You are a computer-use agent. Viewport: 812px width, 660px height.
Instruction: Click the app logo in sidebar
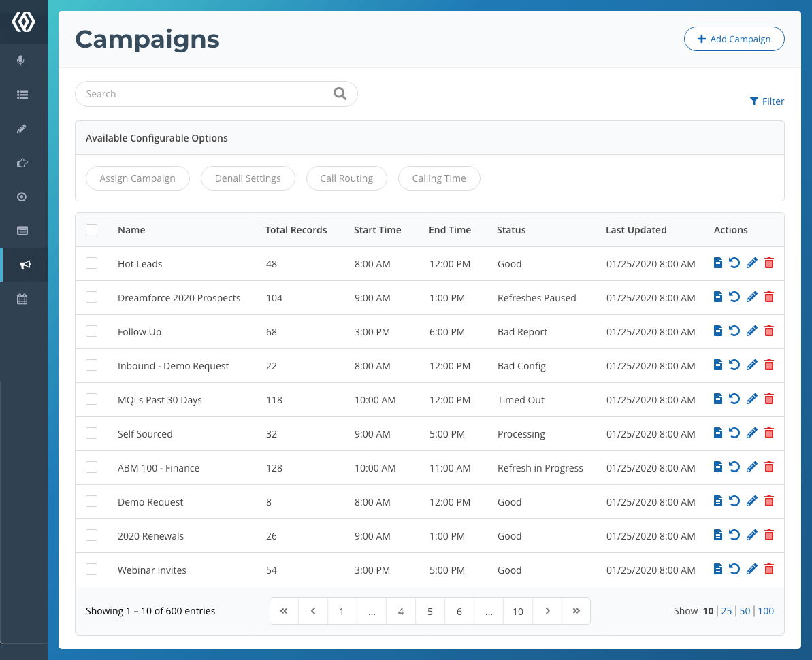(23, 22)
